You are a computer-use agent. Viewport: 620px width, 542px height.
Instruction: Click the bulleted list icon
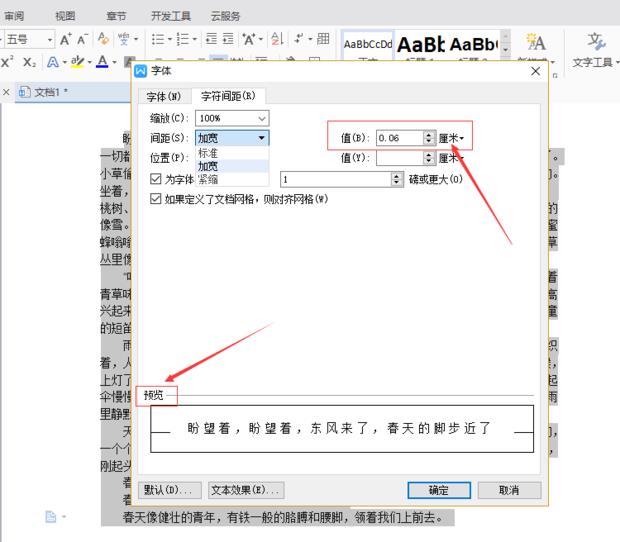(158, 39)
